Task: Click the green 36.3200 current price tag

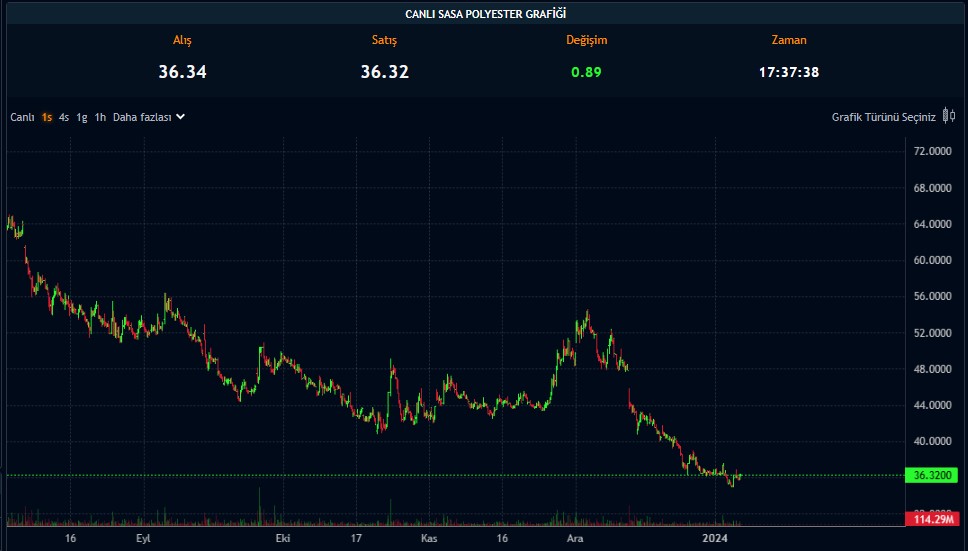Action: click(933, 476)
